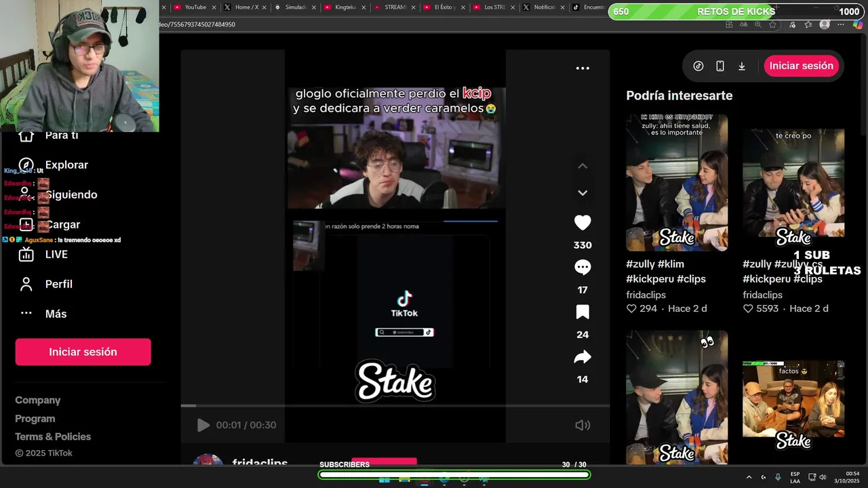868x488 pixels.
Task: Open the 'te creo po' recommended clip
Action: tap(793, 182)
